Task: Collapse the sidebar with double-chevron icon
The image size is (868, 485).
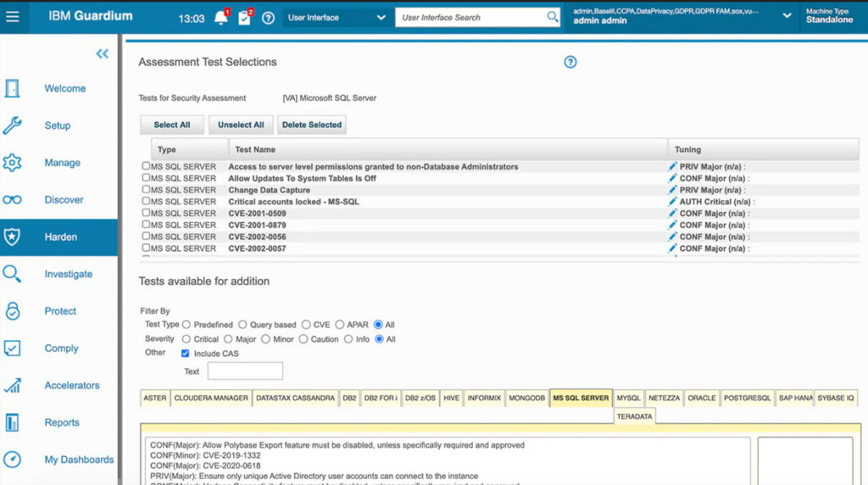Action: click(x=103, y=53)
